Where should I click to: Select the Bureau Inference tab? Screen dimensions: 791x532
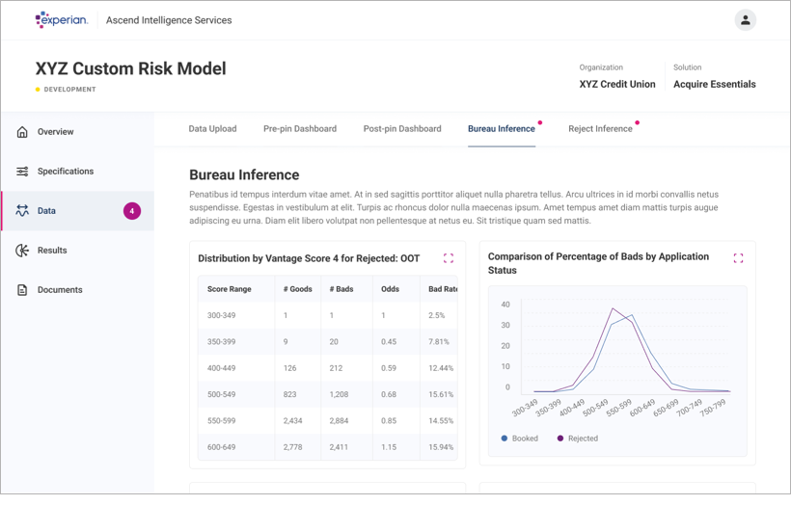(501, 129)
